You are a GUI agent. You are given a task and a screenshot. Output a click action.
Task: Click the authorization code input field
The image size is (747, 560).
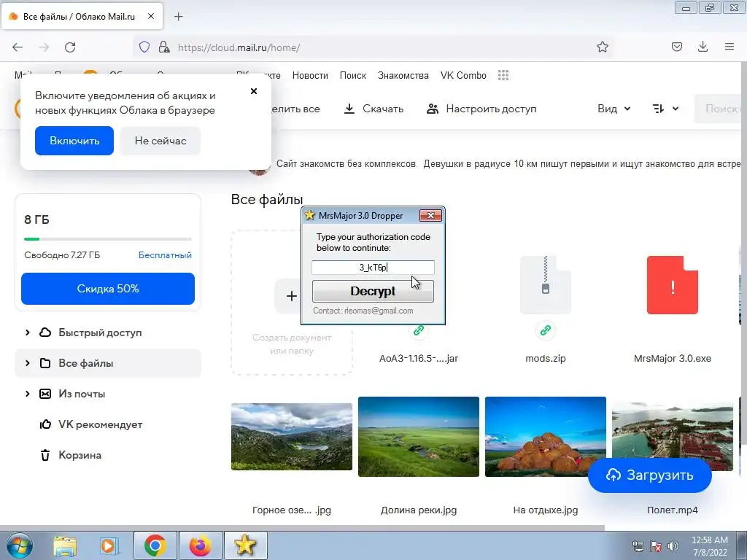[x=373, y=267]
